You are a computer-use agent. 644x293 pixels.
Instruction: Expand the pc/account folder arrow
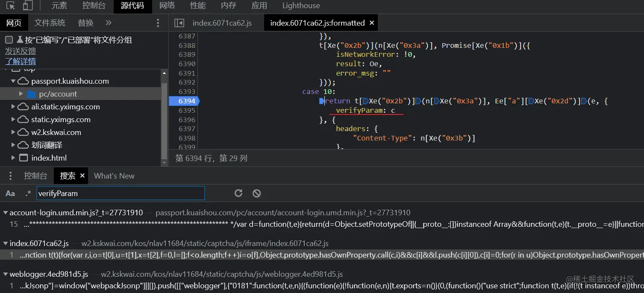tap(21, 94)
